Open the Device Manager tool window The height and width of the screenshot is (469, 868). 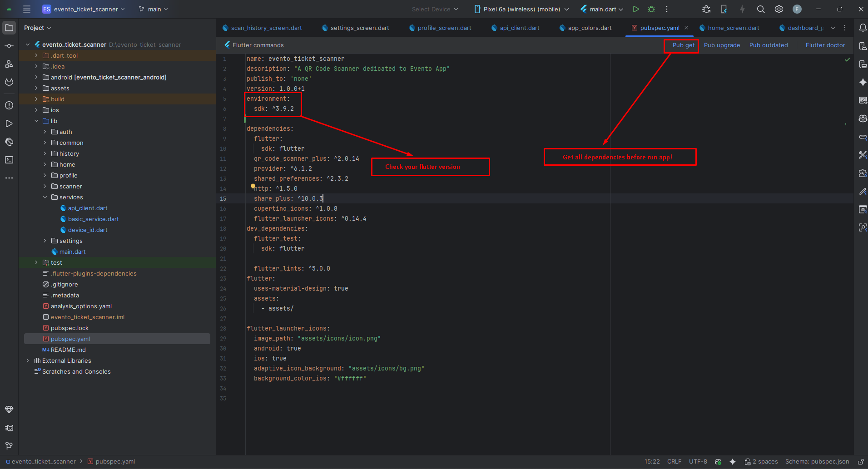coord(863,46)
